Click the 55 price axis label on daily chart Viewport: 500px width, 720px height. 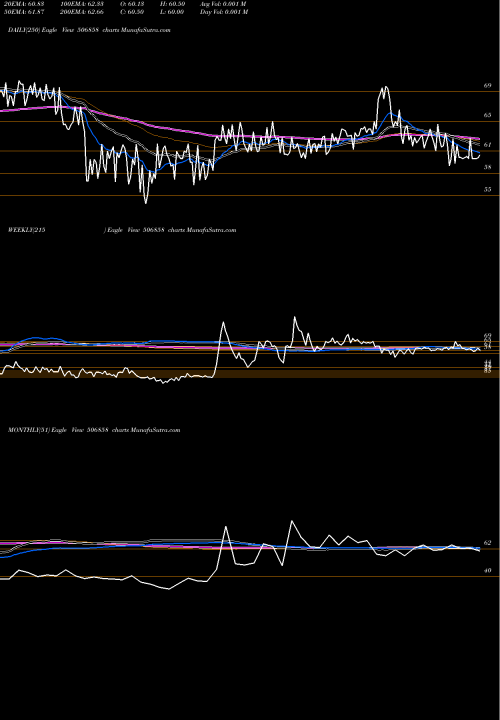pos(488,189)
